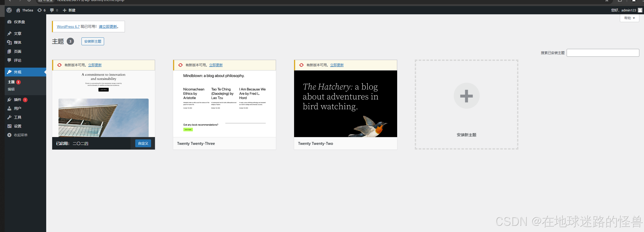Update Twenty Twenty-Three via 立即更新 link
Viewport: 644px width, 232px height.
pyautogui.click(x=216, y=65)
